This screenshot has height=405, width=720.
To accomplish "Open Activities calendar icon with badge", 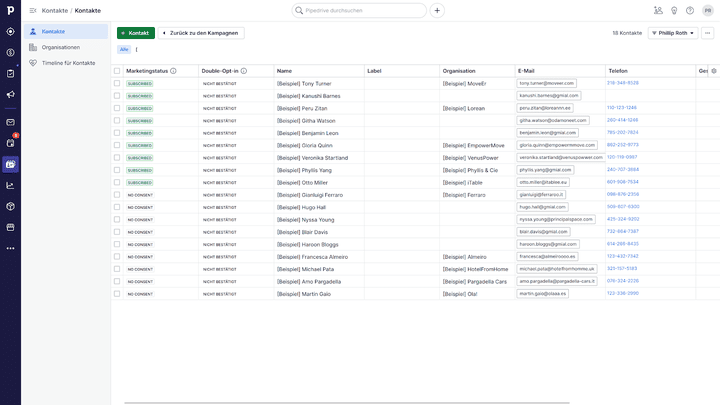I will click(x=10, y=143).
